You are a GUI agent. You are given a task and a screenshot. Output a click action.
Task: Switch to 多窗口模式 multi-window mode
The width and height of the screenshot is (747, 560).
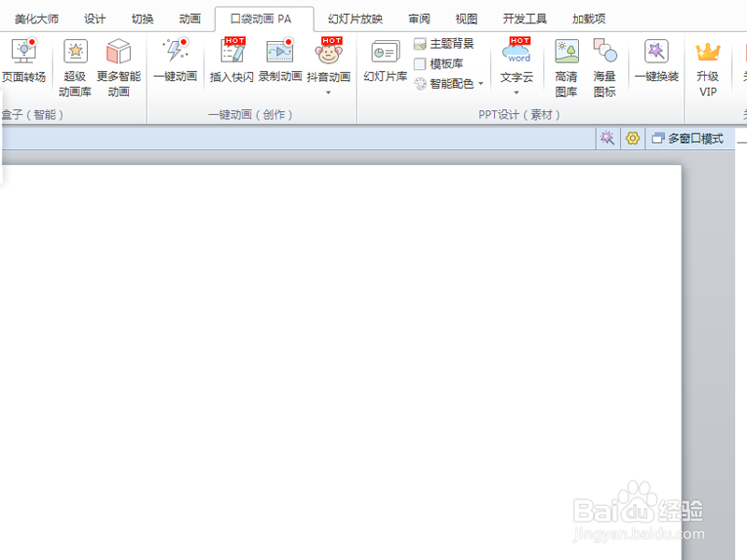point(688,138)
